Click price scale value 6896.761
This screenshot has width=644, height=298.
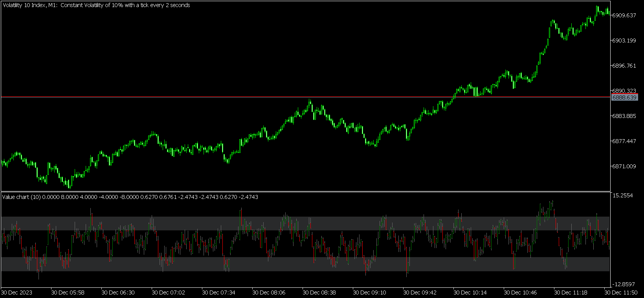(x=624, y=66)
